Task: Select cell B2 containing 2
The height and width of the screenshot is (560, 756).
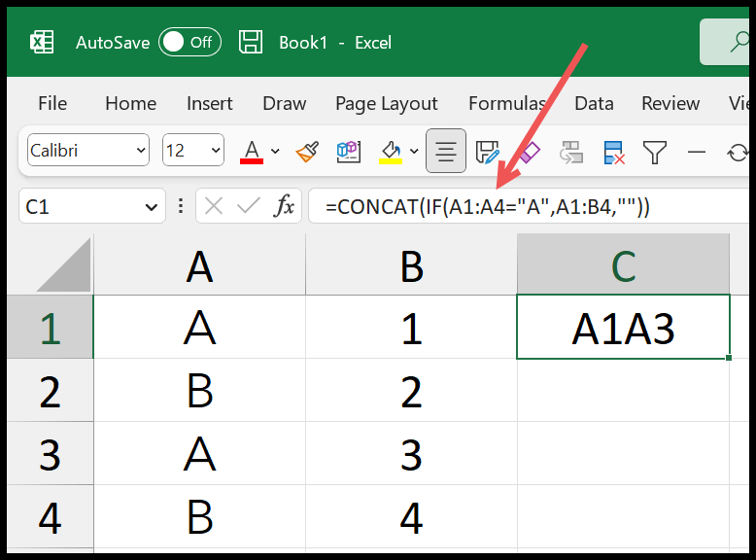Action: point(411,390)
